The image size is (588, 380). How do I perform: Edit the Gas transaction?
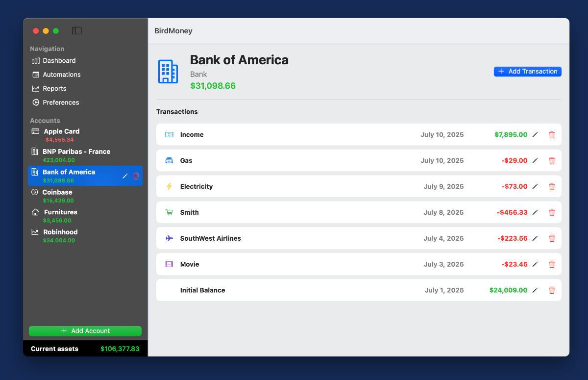[535, 160]
